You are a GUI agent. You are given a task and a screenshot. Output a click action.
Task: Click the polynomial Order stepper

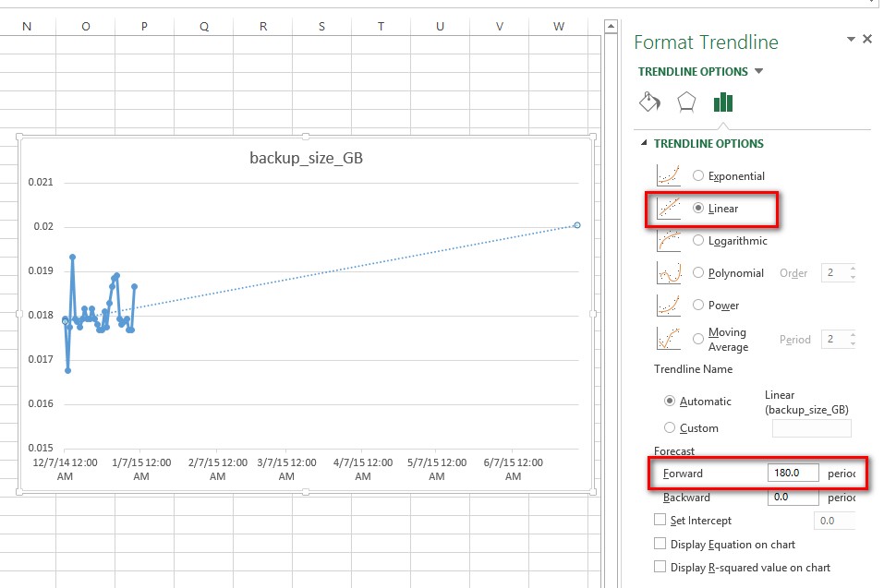point(853,272)
